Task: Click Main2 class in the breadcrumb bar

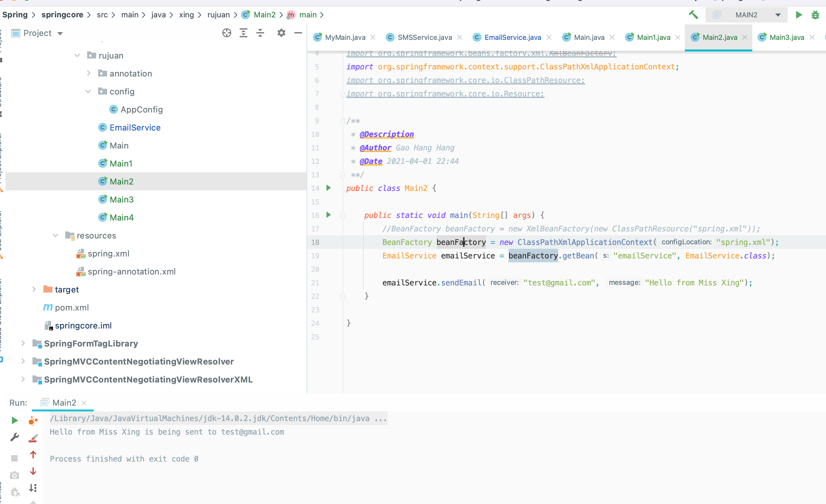Action: pos(259,15)
